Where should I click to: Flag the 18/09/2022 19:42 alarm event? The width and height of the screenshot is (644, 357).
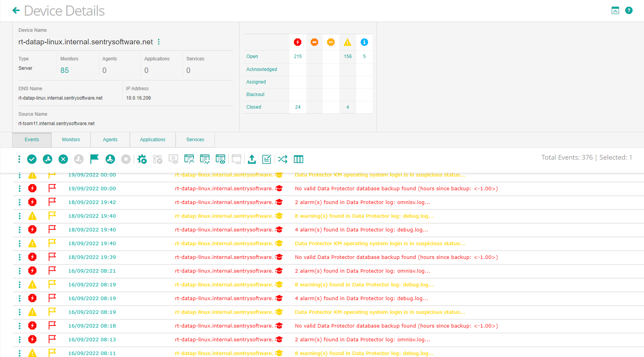(52, 202)
